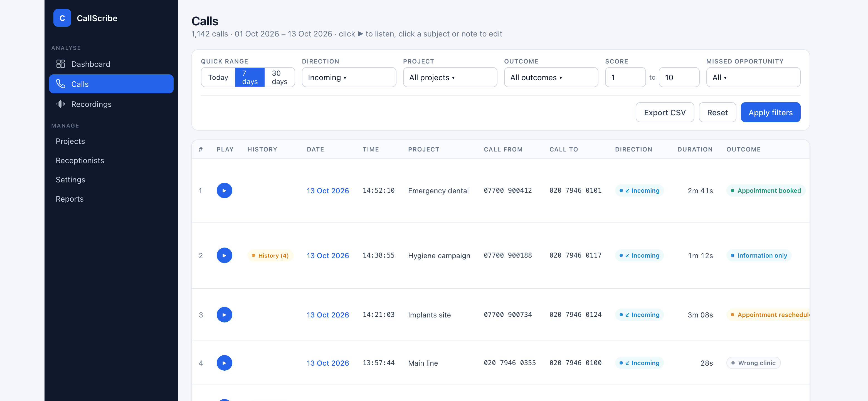Click the Hygiene campaign project cell
The width and height of the screenshot is (868, 401).
click(x=439, y=256)
